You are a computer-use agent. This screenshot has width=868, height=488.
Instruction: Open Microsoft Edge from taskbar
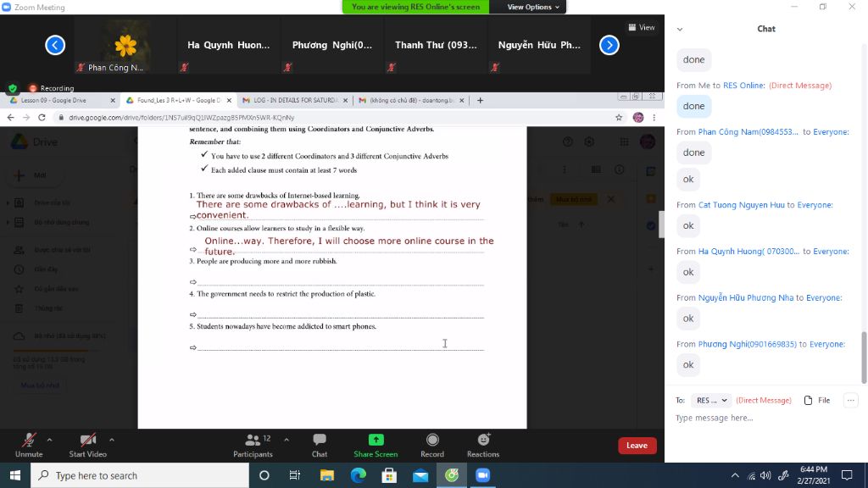pyautogui.click(x=359, y=475)
